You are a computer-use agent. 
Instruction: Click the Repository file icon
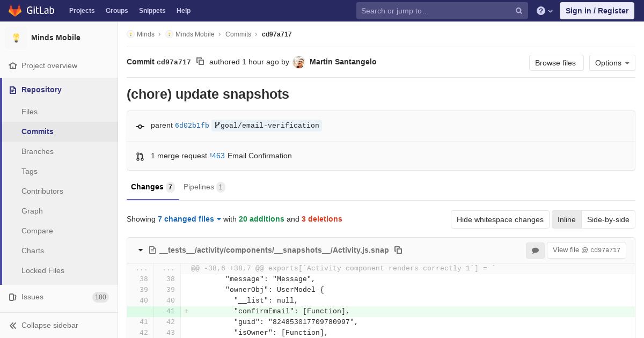point(13,90)
